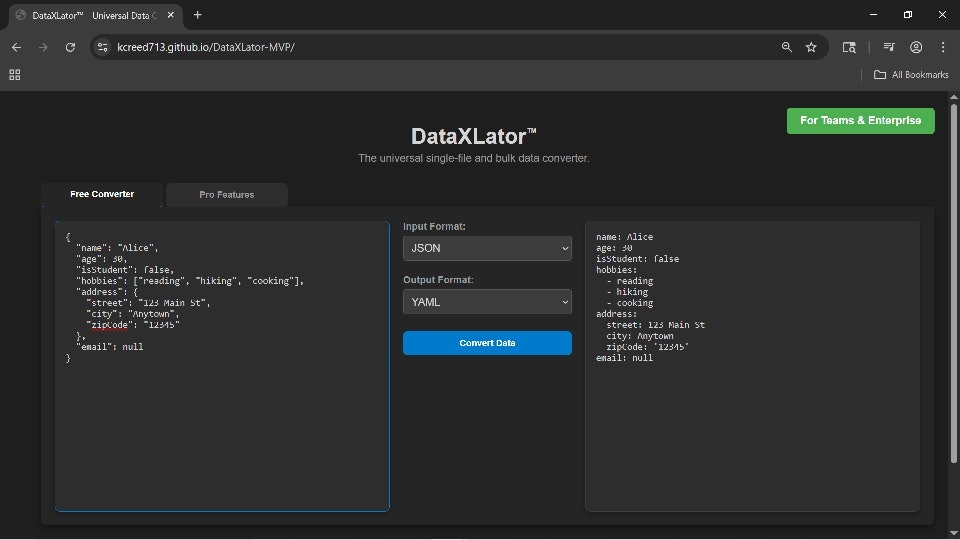
Task: Click the "zipCode" line in input
Action: pyautogui.click(x=133, y=324)
